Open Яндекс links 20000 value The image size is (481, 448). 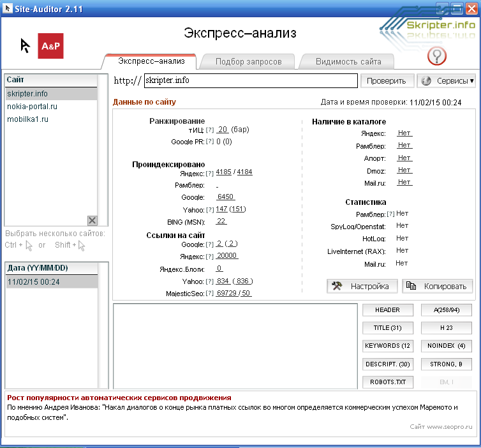coord(226,256)
